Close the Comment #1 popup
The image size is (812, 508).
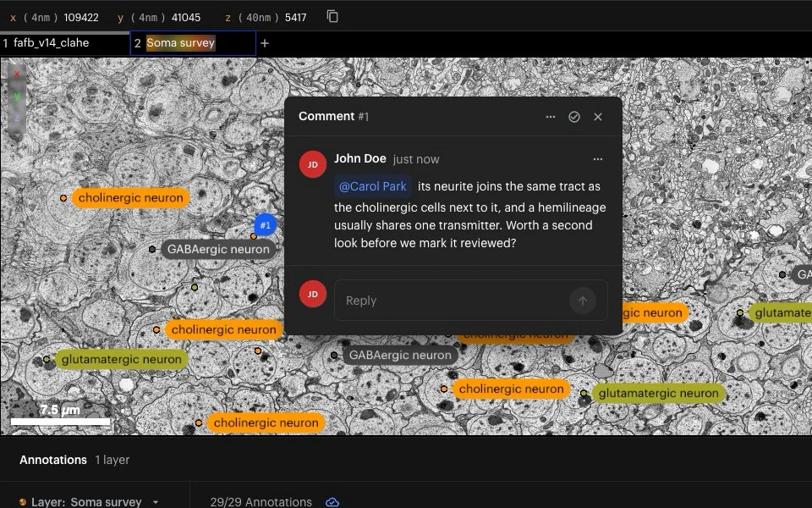[x=598, y=117]
